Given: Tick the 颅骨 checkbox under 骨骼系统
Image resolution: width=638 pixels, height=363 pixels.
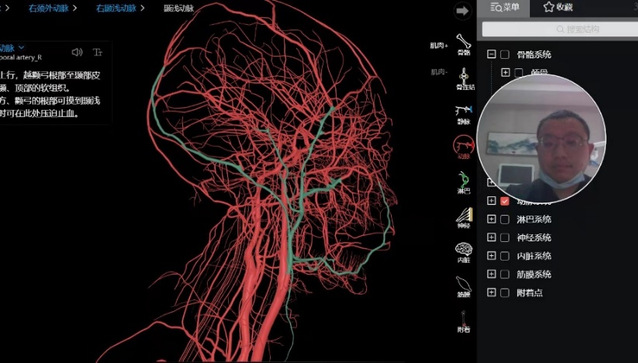Looking at the screenshot, I should [518, 72].
